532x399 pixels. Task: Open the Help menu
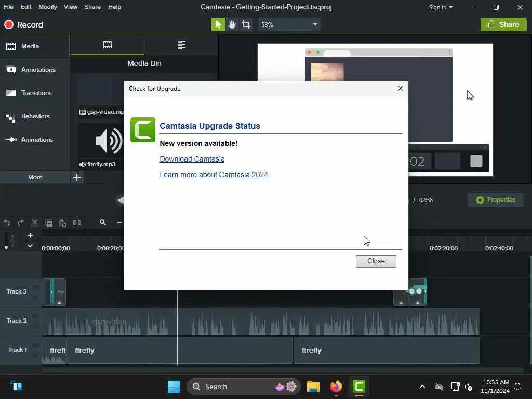(x=114, y=7)
